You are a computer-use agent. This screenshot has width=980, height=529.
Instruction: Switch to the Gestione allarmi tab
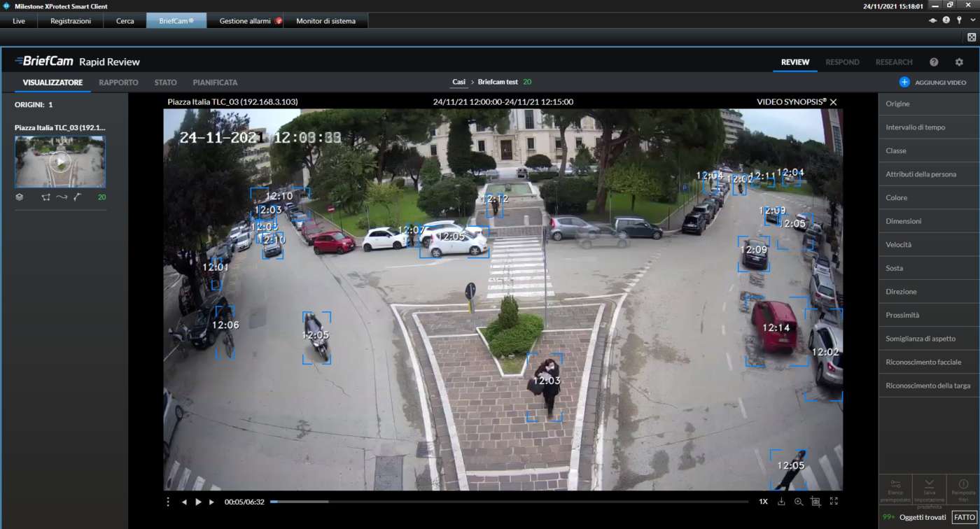pyautogui.click(x=245, y=21)
